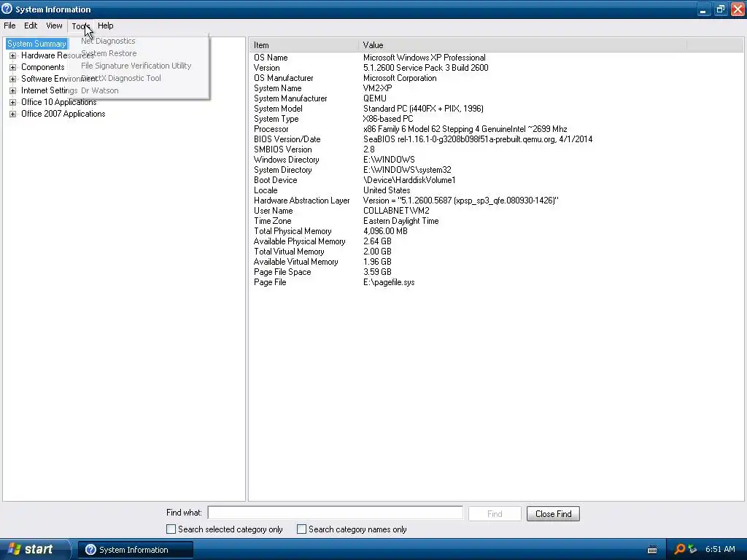747x560 pixels.
Task: Click the E:\pagefile.sys value
Action: [389, 282]
